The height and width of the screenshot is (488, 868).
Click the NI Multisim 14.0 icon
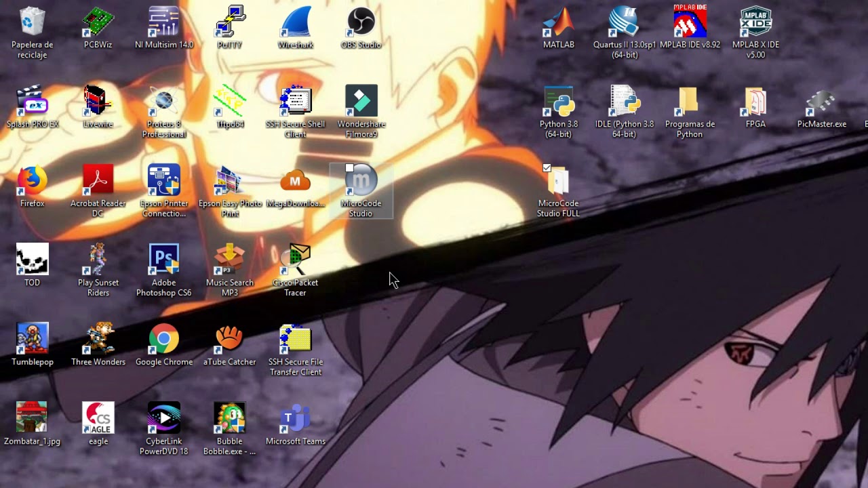(x=163, y=22)
